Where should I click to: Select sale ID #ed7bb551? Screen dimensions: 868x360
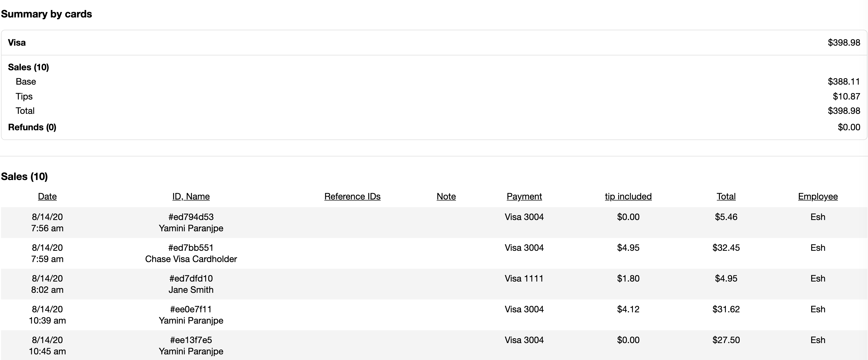(x=191, y=248)
